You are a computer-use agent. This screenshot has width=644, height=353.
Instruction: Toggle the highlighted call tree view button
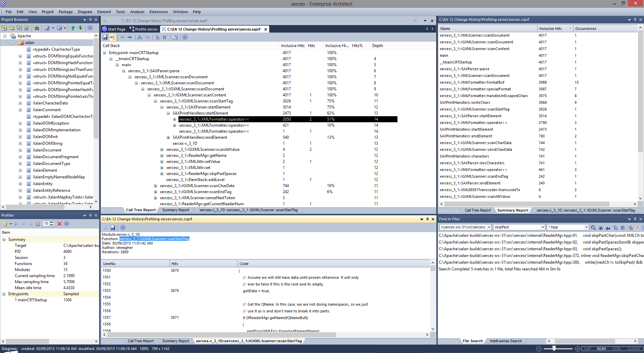point(113,37)
